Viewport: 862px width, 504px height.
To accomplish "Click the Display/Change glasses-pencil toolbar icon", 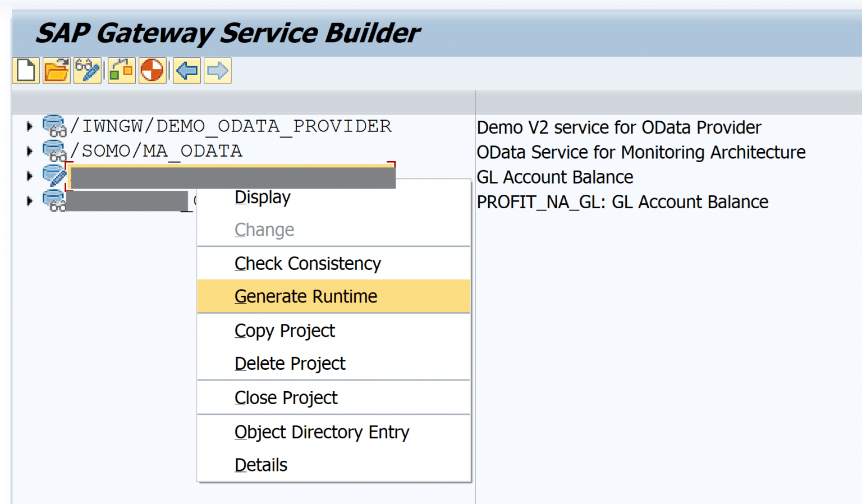I will pyautogui.click(x=88, y=70).
